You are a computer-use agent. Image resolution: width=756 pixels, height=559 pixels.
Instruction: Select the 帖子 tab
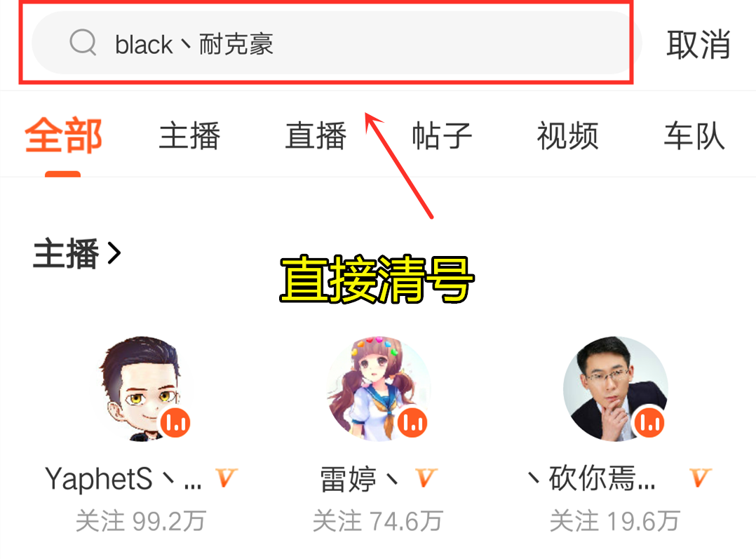point(442,135)
